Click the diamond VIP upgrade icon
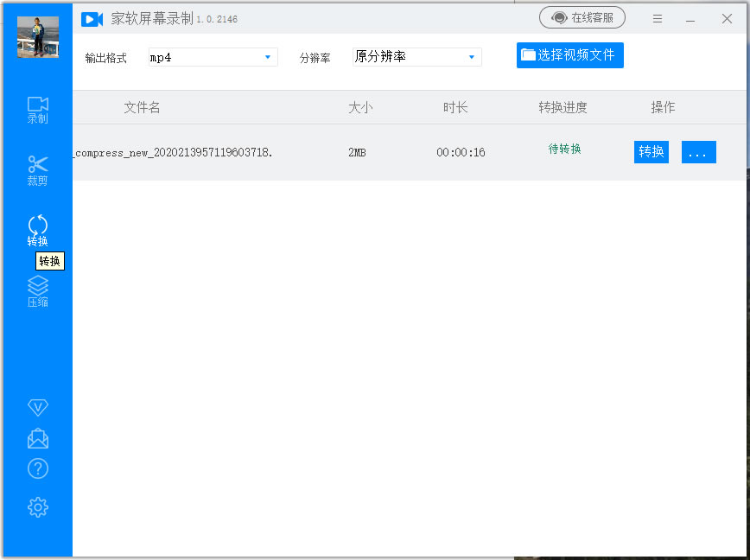Screen dimensions: 750x560 point(37,407)
